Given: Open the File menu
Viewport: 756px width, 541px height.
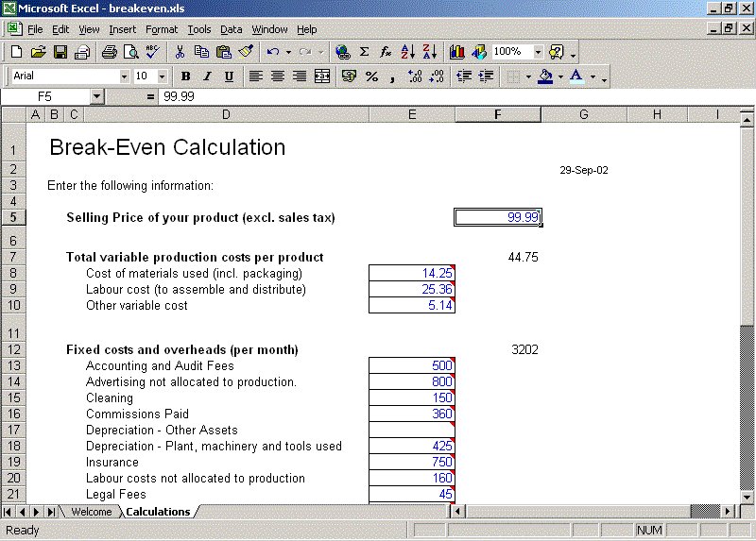Looking at the screenshot, I should pyautogui.click(x=35, y=29).
